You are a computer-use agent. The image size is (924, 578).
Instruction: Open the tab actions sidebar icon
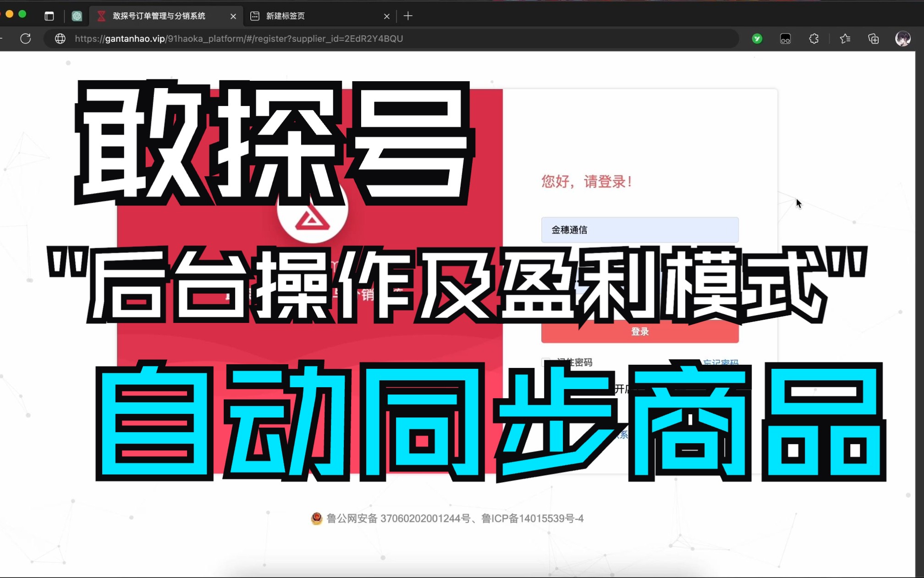coord(49,16)
